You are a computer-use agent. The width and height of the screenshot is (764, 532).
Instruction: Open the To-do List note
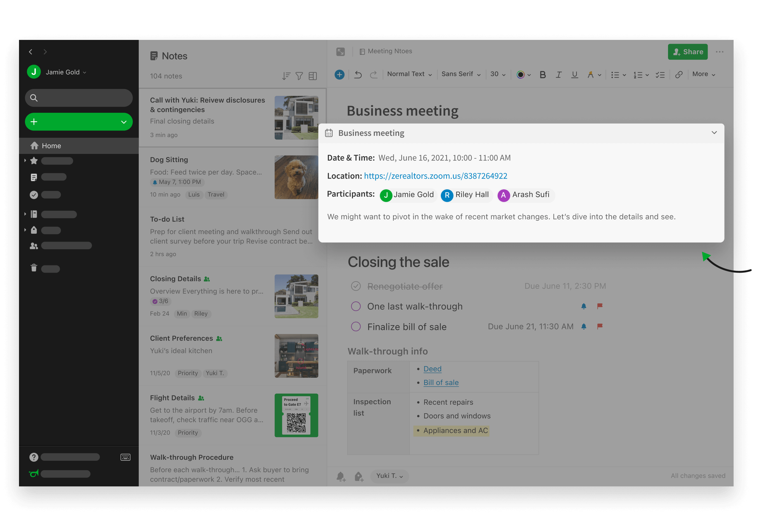pos(232,236)
